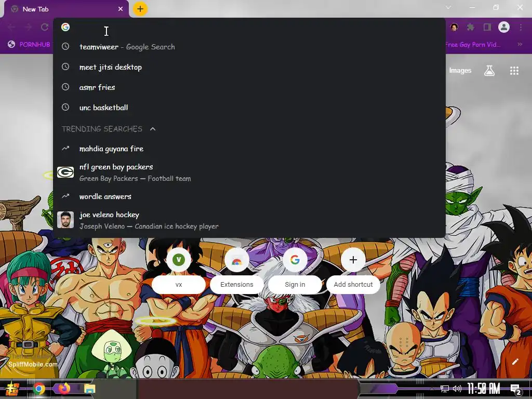Image resolution: width=532 pixels, height=399 pixels.
Task: Open the avatar extension icon in toolbar
Action: 454,27
